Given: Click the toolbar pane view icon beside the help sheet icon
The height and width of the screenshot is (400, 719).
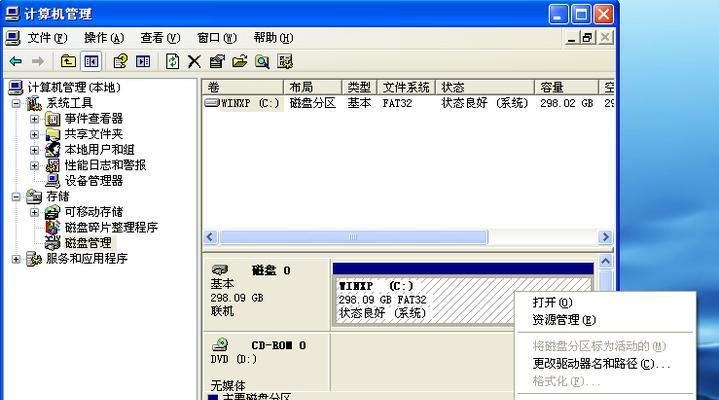Looking at the screenshot, I should click(x=143, y=61).
